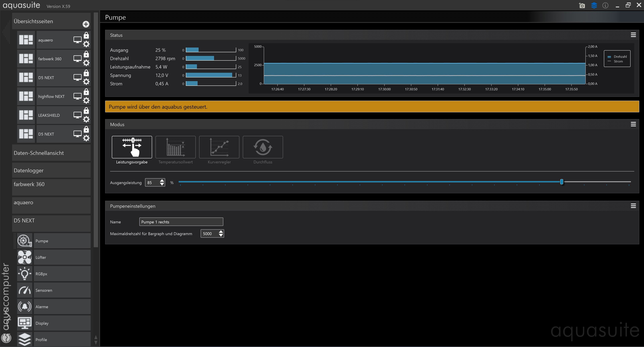Screen dimensions: 644x347
Task: Open the aquaero overview page thumbnail icon
Action: [x=26, y=40]
